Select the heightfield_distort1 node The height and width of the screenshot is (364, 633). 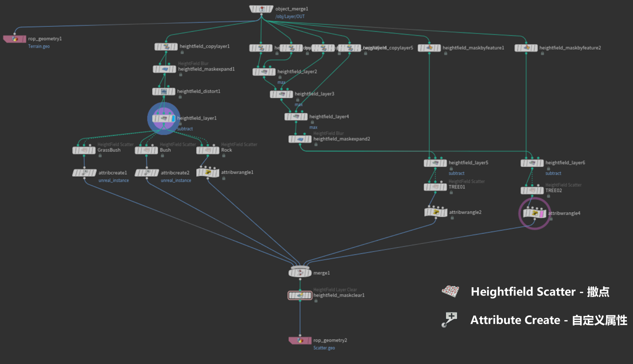164,91
